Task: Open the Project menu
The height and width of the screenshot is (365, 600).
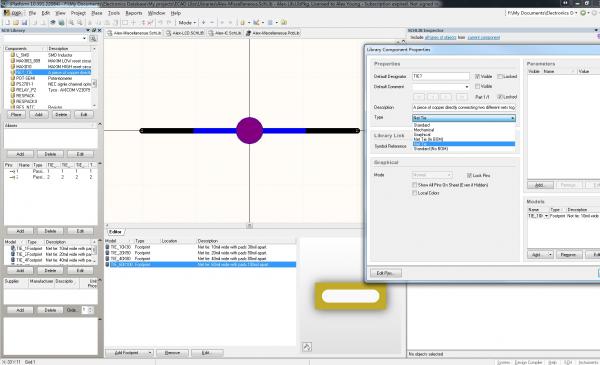Action: pos(78,13)
